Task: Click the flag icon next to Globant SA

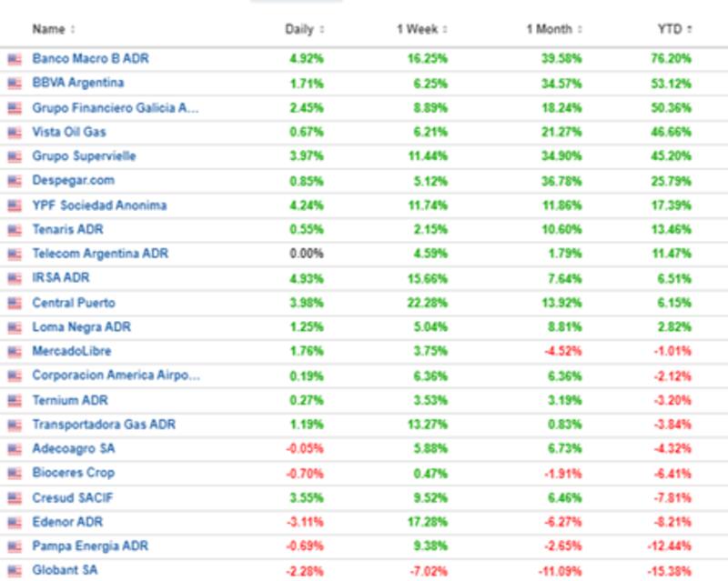Action: [14, 571]
